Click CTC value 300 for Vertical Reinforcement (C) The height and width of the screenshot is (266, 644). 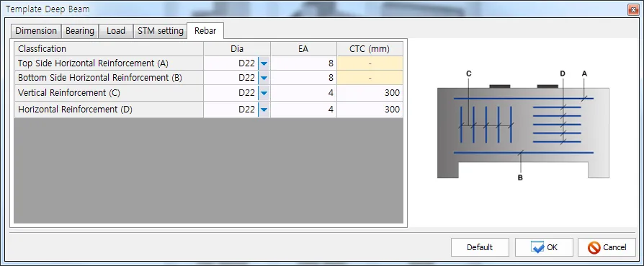[370, 93]
